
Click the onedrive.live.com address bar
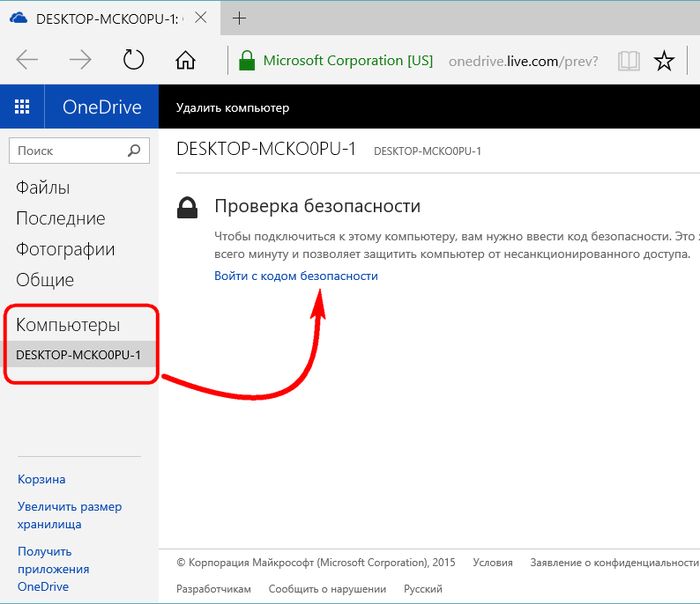coord(523,61)
